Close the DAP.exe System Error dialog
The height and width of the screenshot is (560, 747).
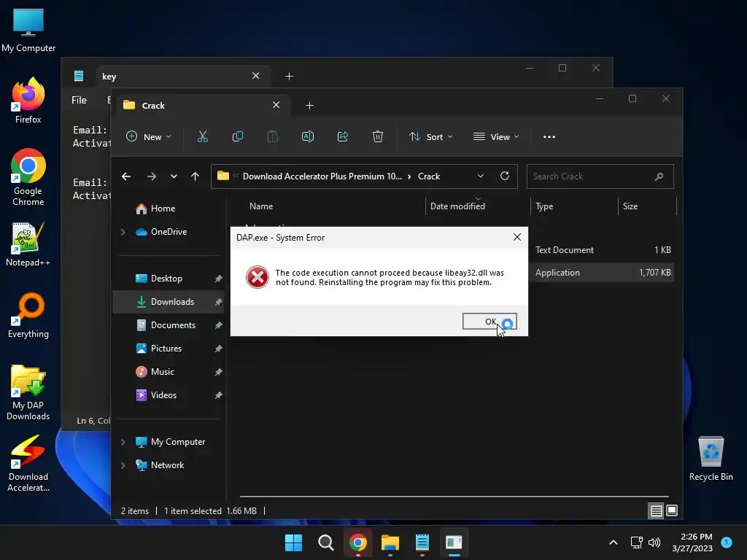tap(517, 237)
